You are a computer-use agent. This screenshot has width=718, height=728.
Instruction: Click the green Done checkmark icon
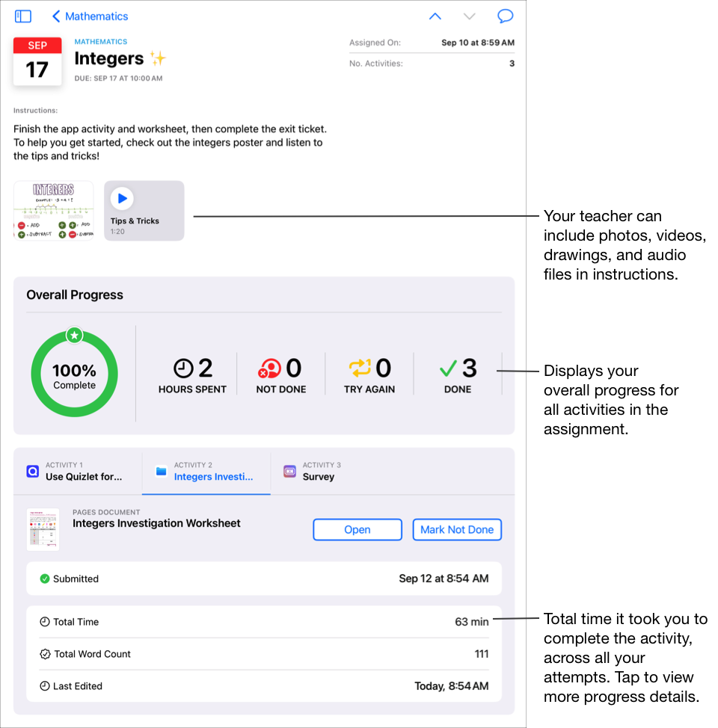pos(449,368)
